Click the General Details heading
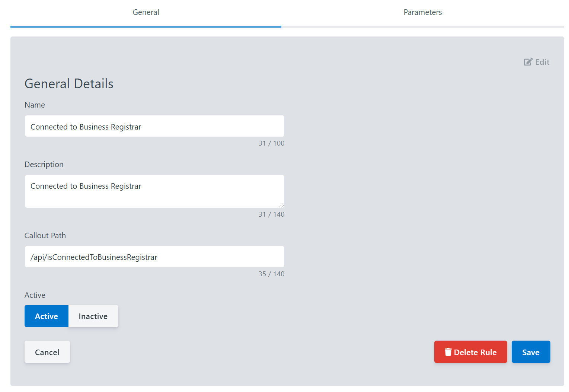 click(69, 84)
